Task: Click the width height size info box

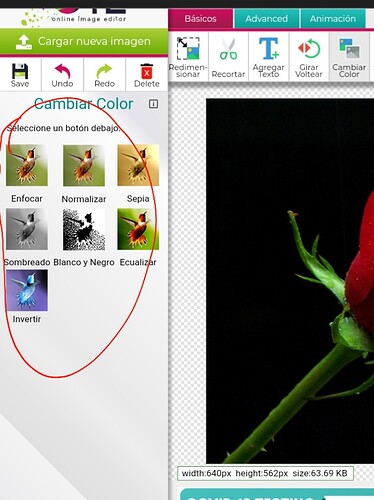Action: coord(265,473)
